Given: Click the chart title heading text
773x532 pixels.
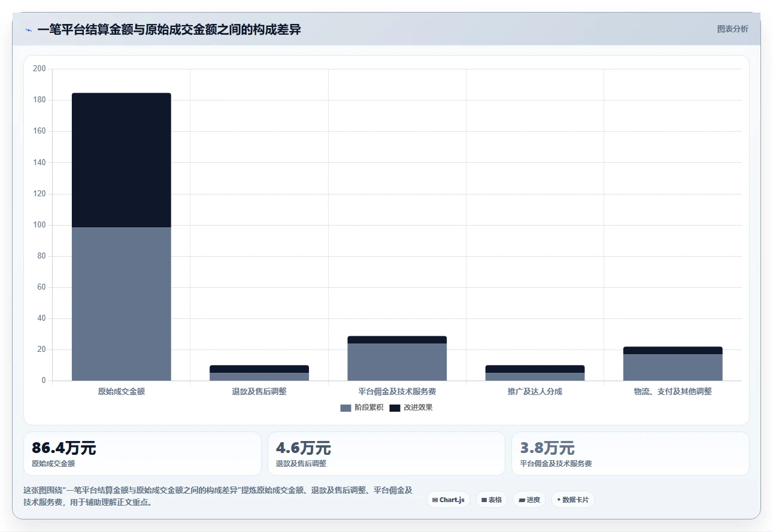Looking at the screenshot, I should click(169, 30).
